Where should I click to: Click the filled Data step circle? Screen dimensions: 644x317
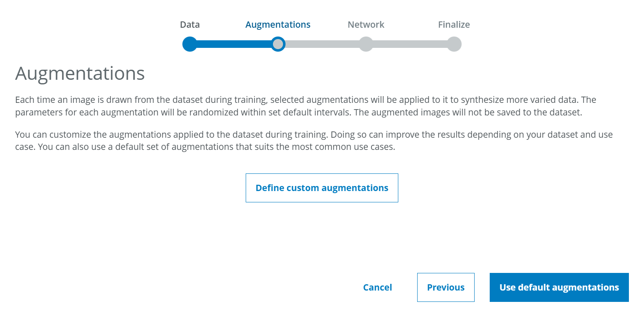point(190,44)
